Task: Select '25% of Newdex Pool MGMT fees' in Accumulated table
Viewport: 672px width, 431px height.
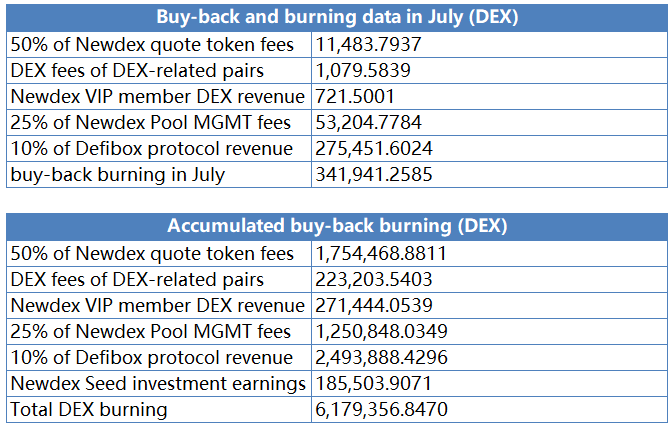Action: tap(150, 332)
